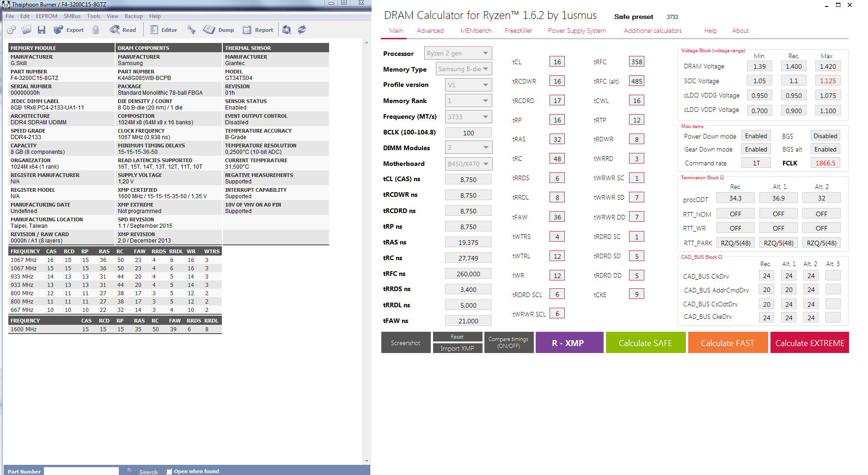Click the Calculate SAFE button

(646, 342)
